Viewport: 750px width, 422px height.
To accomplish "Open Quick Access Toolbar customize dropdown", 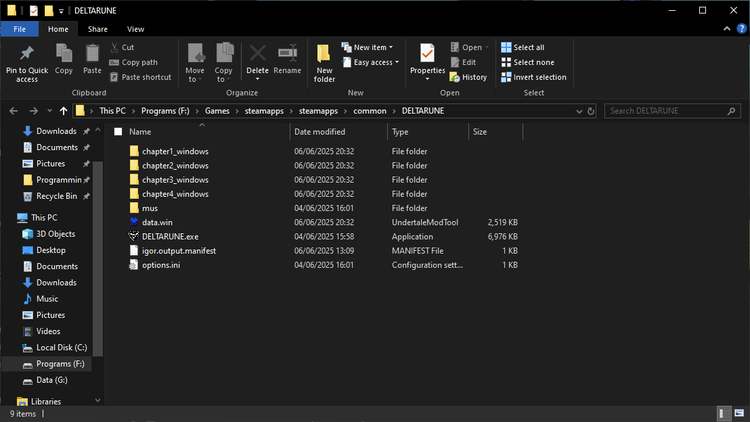I will [x=61, y=11].
